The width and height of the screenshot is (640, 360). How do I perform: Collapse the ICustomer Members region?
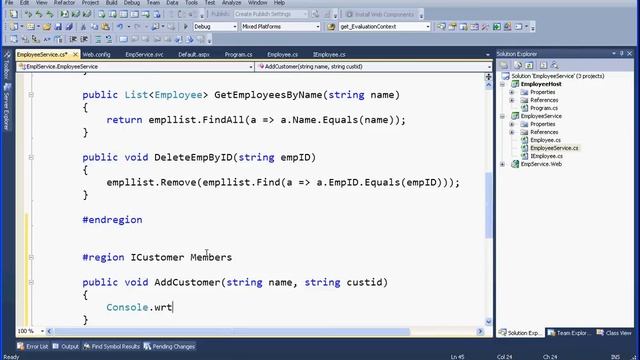click(31, 257)
